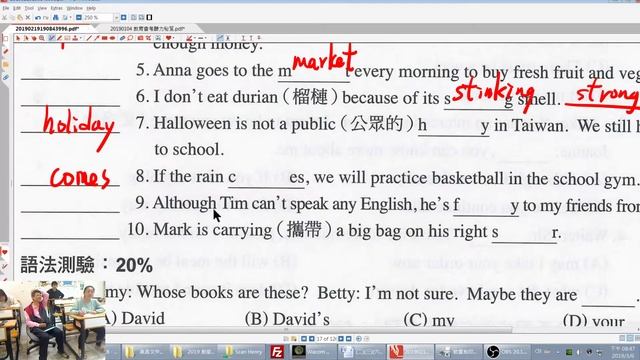Select the red Ellipse tool
Viewport: 640px width, 360px height.
(112, 38)
